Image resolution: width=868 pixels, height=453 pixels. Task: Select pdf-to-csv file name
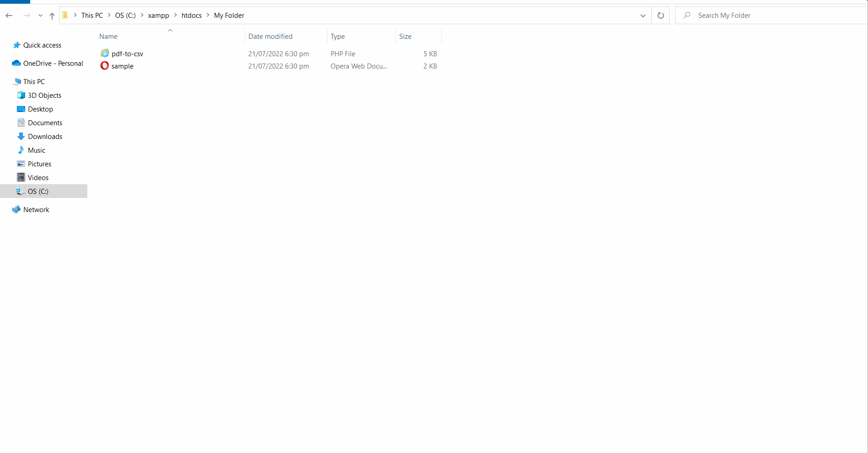point(127,54)
